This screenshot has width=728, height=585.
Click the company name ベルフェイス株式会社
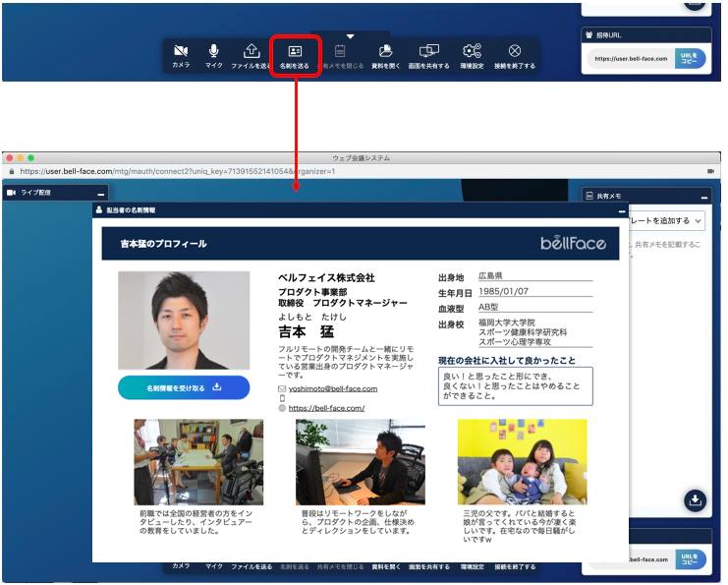(x=326, y=277)
